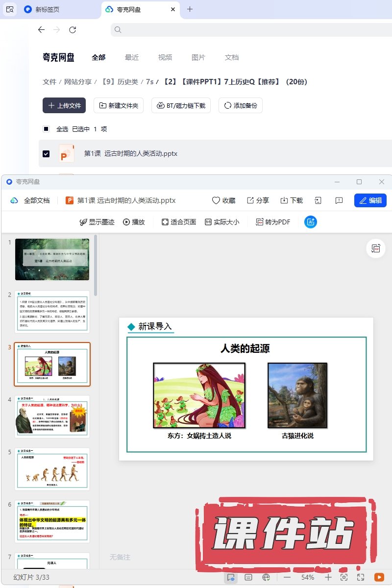Screen dimensions: 392x588
Task: Click 转为PDF in the toolbar
Action: click(273, 222)
